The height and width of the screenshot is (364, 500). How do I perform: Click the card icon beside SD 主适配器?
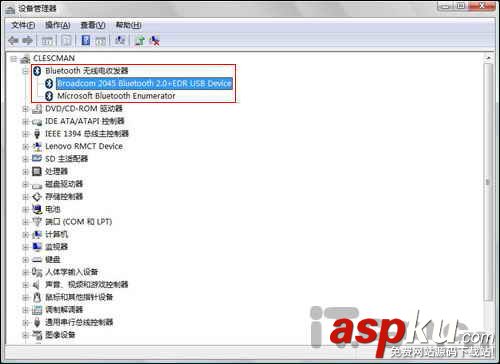(37, 159)
